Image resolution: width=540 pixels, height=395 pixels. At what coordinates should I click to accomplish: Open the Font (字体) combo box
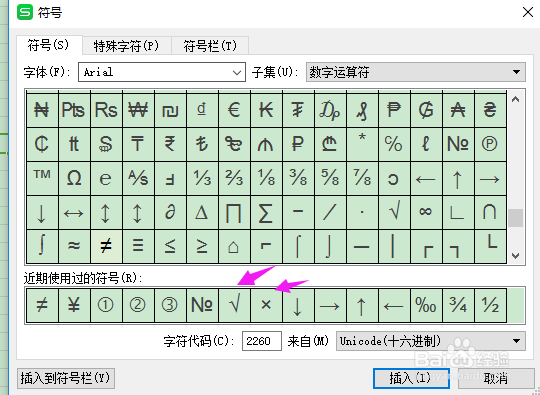(162, 72)
